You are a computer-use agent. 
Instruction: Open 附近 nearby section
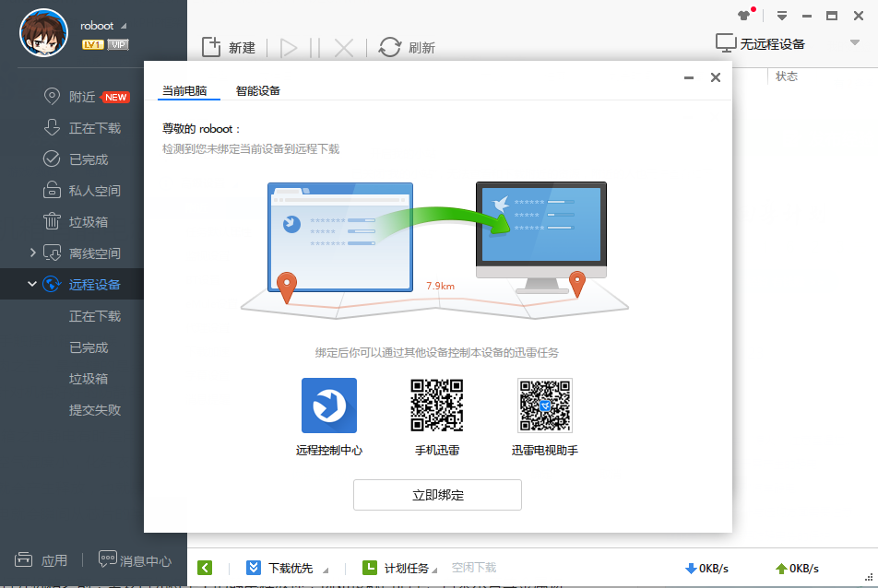click(x=82, y=97)
